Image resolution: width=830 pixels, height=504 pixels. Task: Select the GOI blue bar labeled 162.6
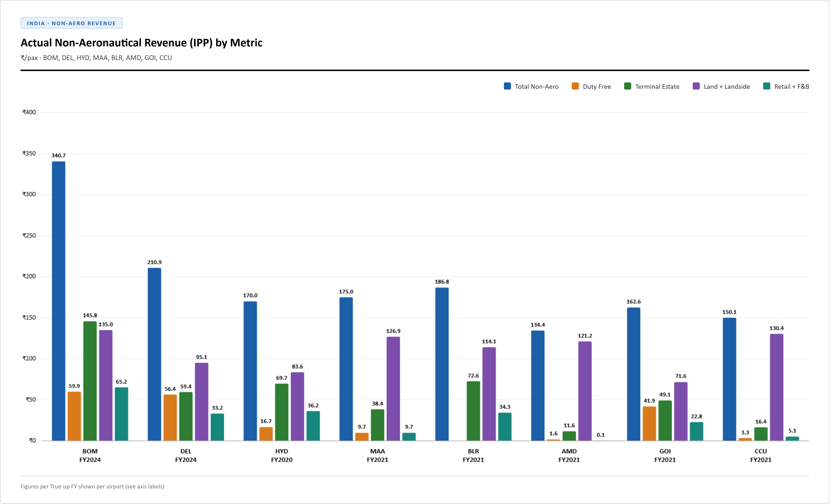pyautogui.click(x=634, y=374)
